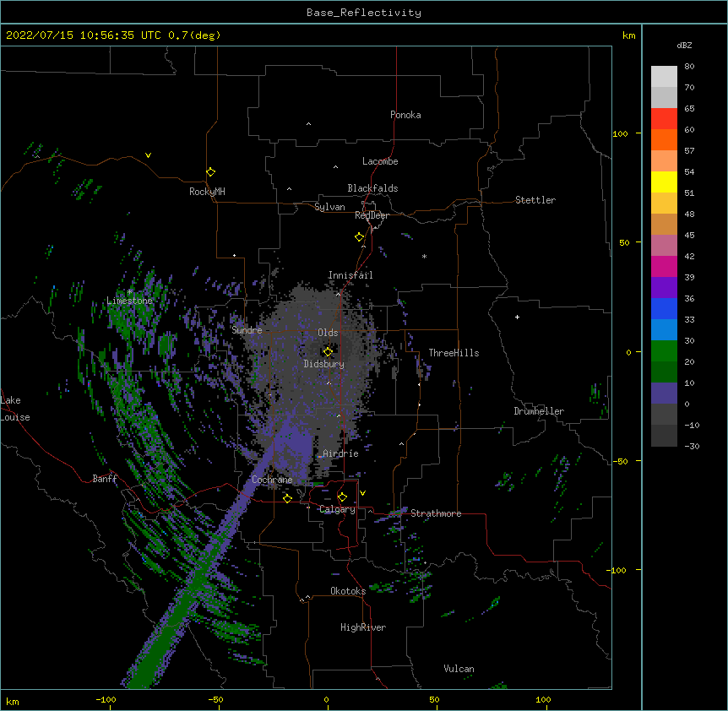Image resolution: width=728 pixels, height=711 pixels.
Task: Click the white asterisk marker east of Innisfail
Action: pos(424,256)
